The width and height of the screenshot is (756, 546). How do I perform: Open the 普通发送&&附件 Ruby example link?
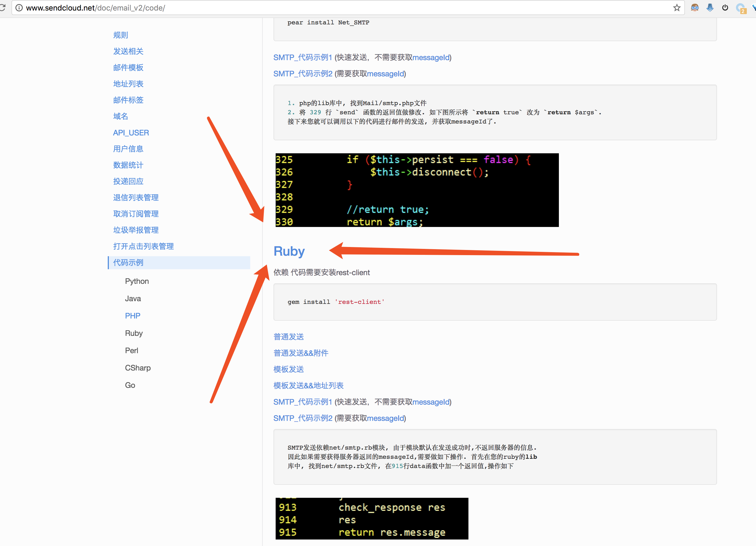(x=301, y=353)
